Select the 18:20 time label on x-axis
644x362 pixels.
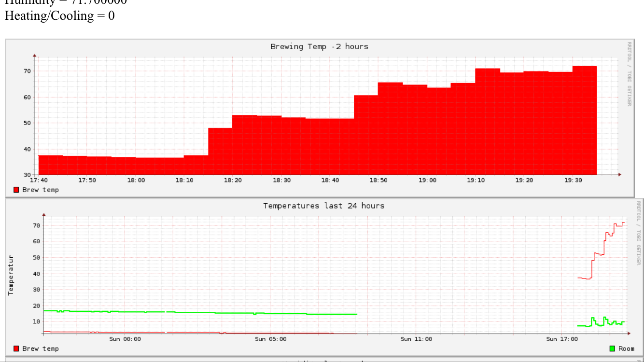[x=233, y=180]
